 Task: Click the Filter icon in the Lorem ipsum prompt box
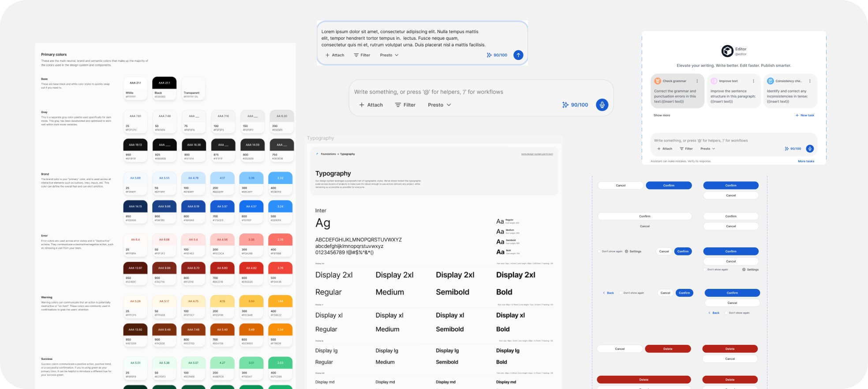tap(356, 55)
